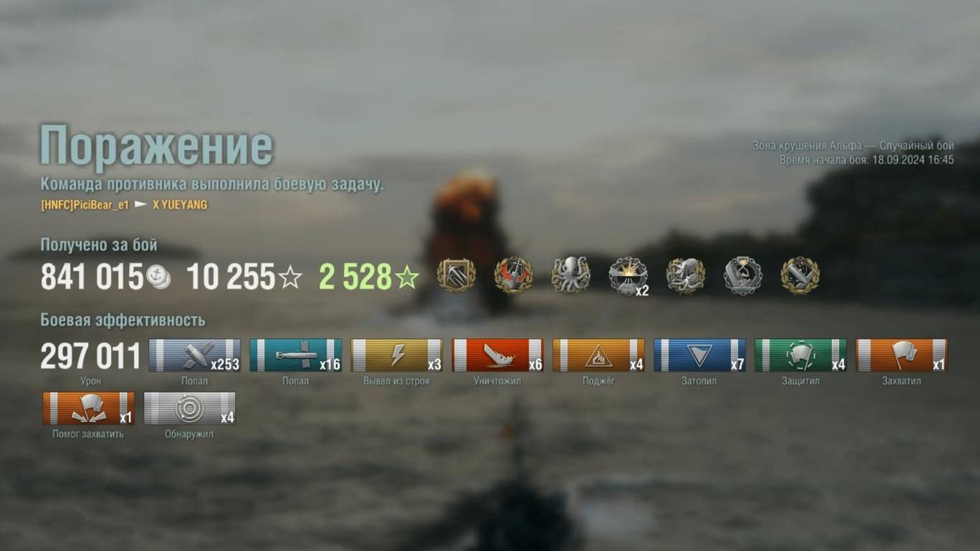
Task: Click the hourglass chain achievement medal
Action: coord(743,276)
